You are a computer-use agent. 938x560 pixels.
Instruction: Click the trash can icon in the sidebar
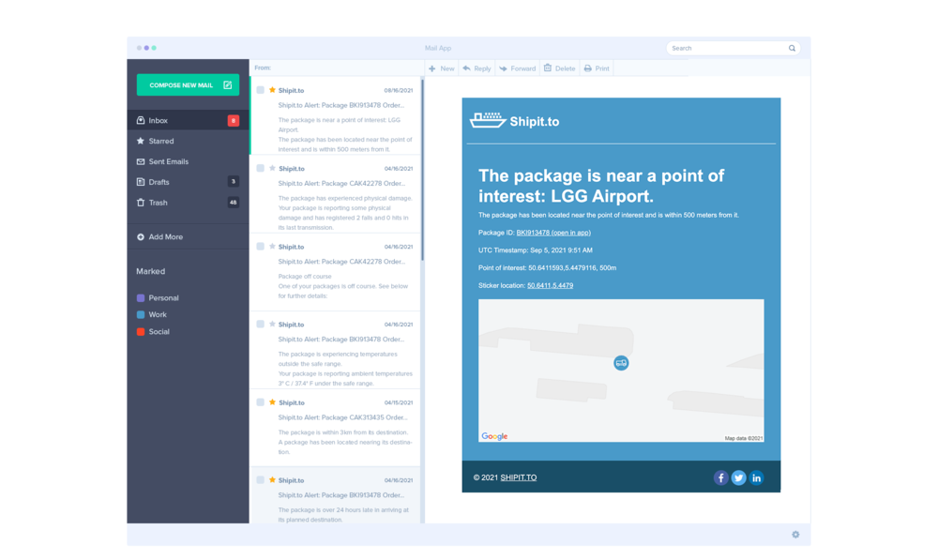pyautogui.click(x=141, y=203)
